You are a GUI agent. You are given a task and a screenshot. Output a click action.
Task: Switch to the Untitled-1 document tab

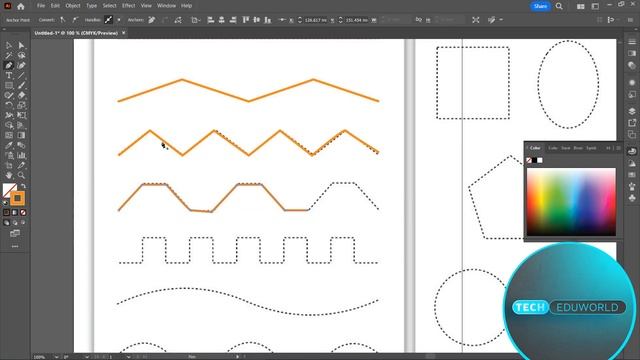76,33
